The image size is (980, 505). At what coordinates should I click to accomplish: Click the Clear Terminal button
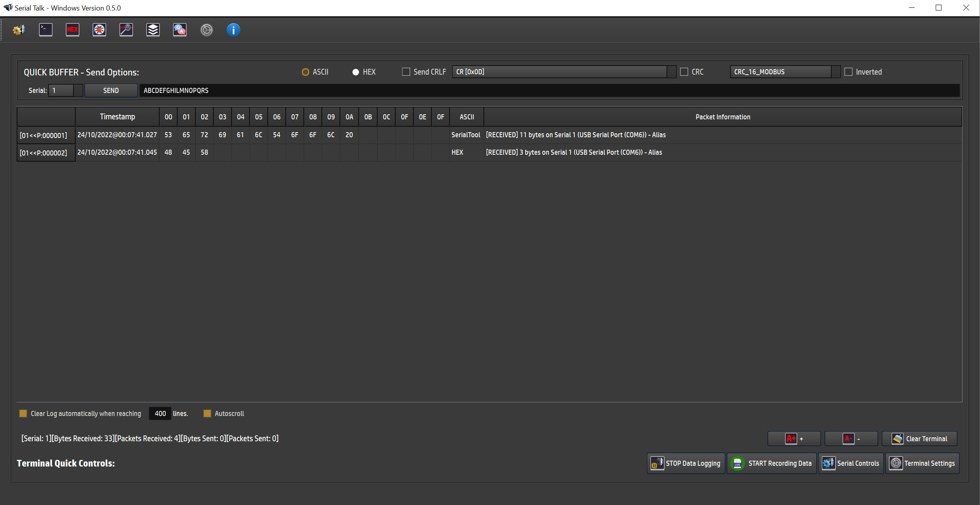[919, 439]
